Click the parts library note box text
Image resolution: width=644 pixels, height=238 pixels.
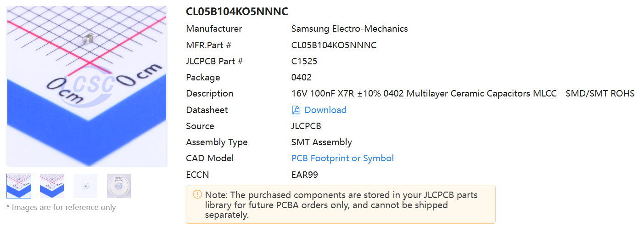click(x=341, y=204)
